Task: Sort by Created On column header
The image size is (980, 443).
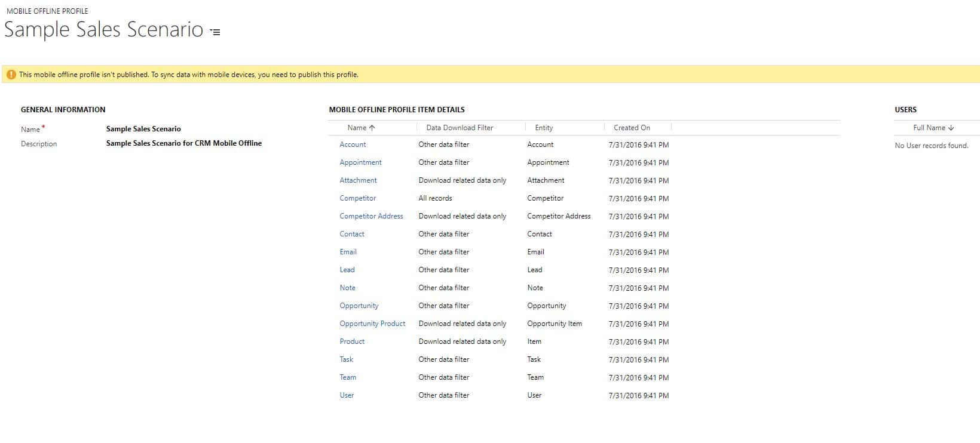Action: click(632, 128)
